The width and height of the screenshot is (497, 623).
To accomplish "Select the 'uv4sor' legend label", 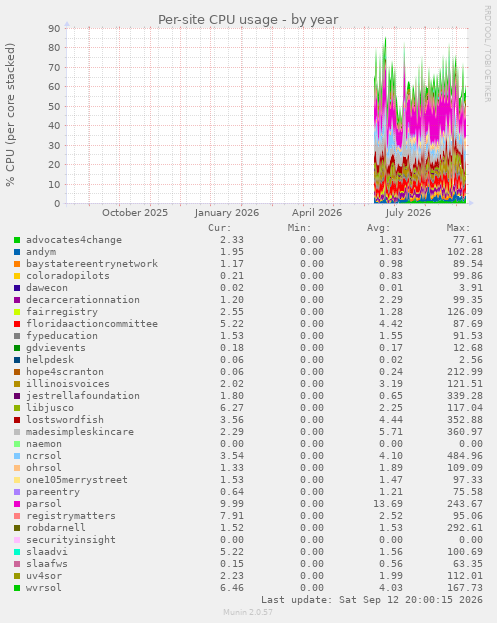I will pyautogui.click(x=44, y=576).
